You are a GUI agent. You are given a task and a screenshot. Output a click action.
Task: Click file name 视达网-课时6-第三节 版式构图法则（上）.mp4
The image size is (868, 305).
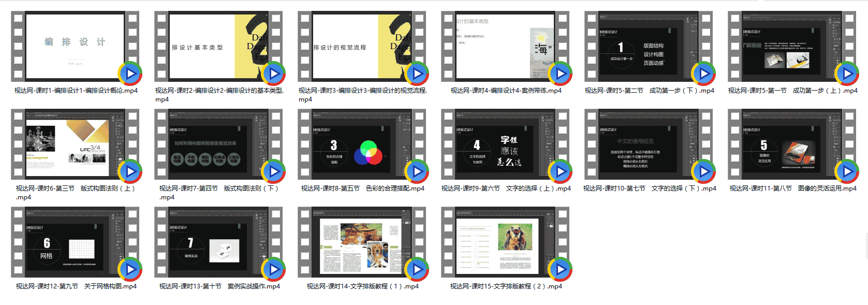click(76, 193)
